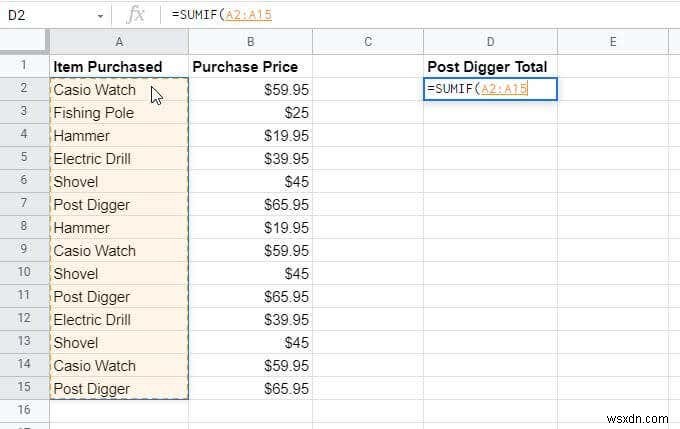Image resolution: width=680 pixels, height=429 pixels.
Task: Select row 8 header
Action: tap(24, 227)
